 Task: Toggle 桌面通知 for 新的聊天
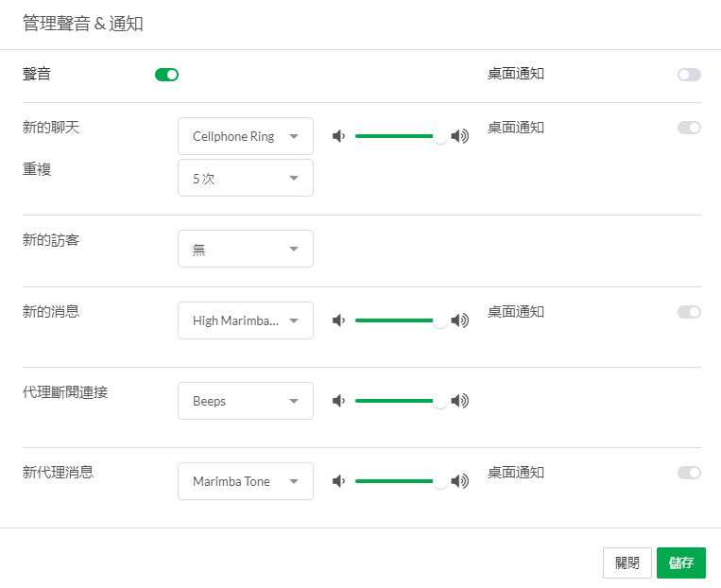(689, 128)
